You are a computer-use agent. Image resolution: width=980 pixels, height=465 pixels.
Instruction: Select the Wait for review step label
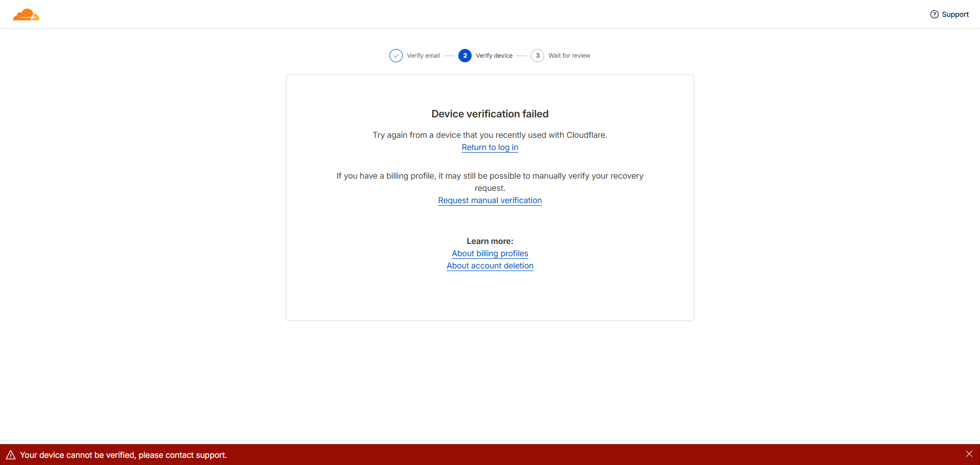[569, 56]
